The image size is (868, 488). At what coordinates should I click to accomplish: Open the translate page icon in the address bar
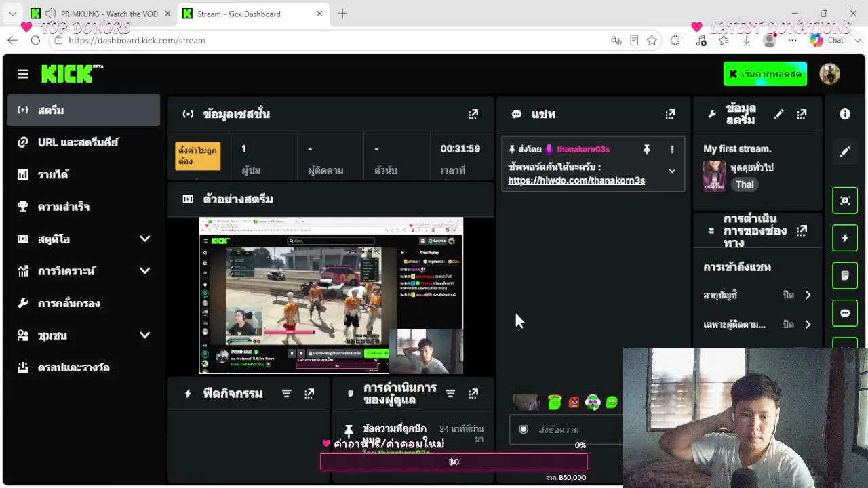click(x=616, y=40)
